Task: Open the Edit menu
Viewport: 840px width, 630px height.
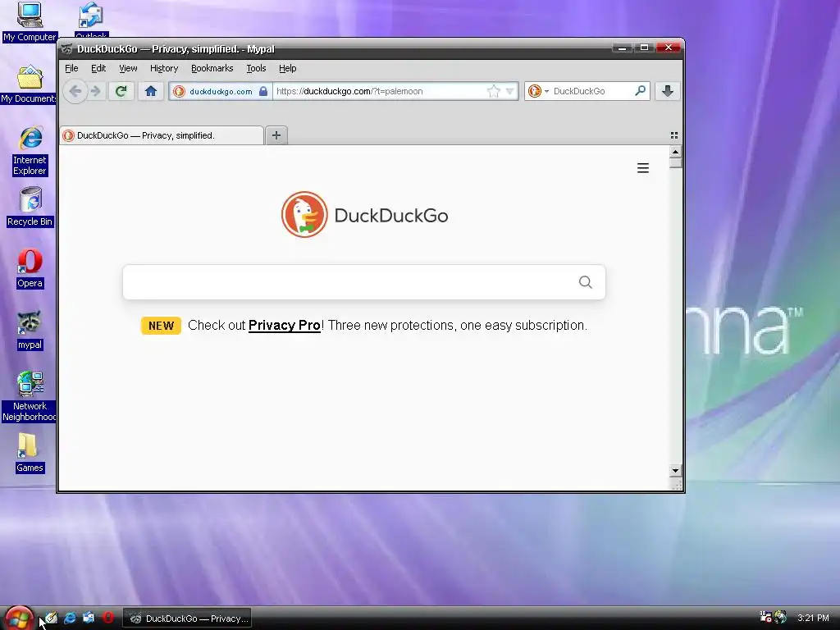Action: pos(98,68)
